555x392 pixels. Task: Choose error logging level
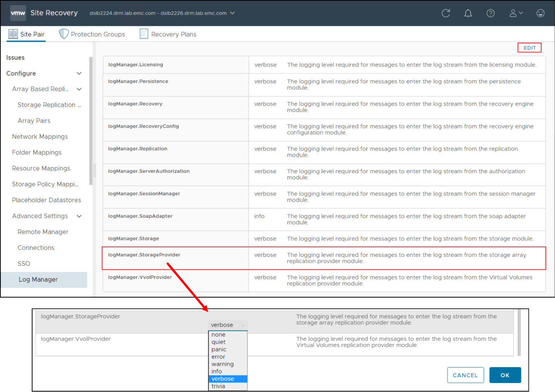click(228, 357)
